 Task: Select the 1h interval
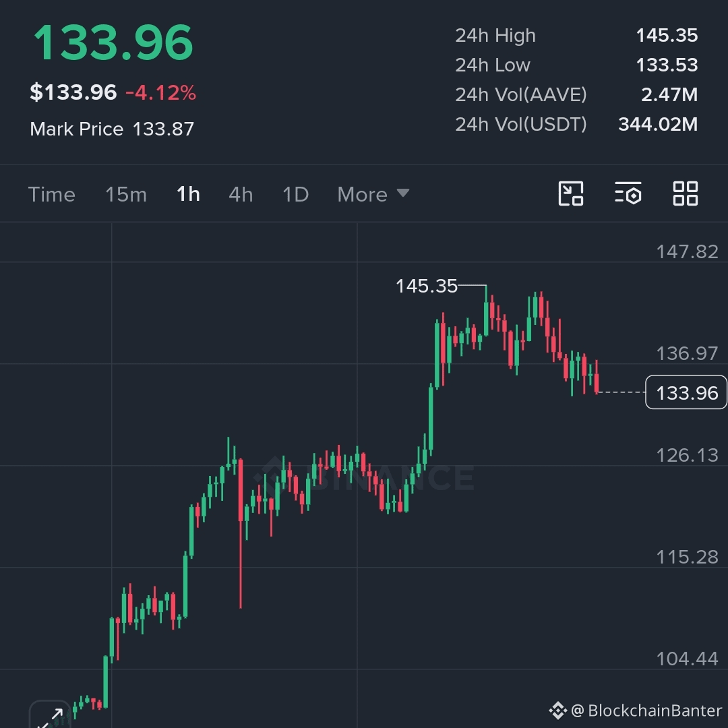(188, 194)
